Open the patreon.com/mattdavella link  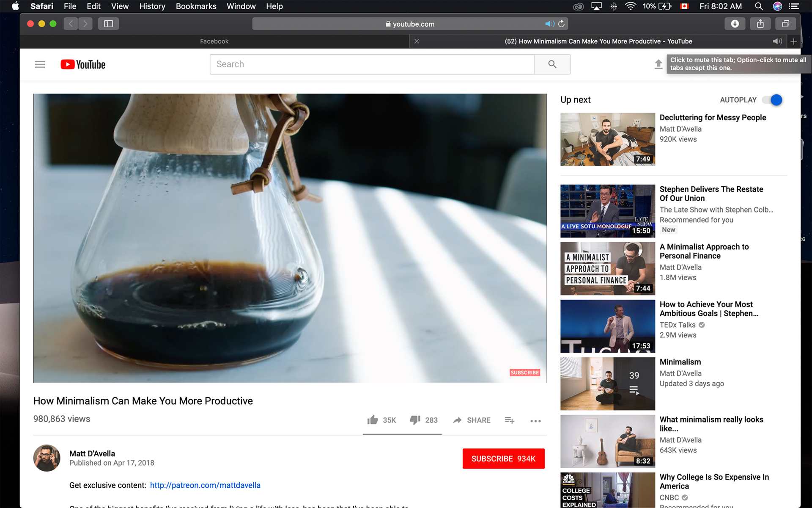[205, 485]
